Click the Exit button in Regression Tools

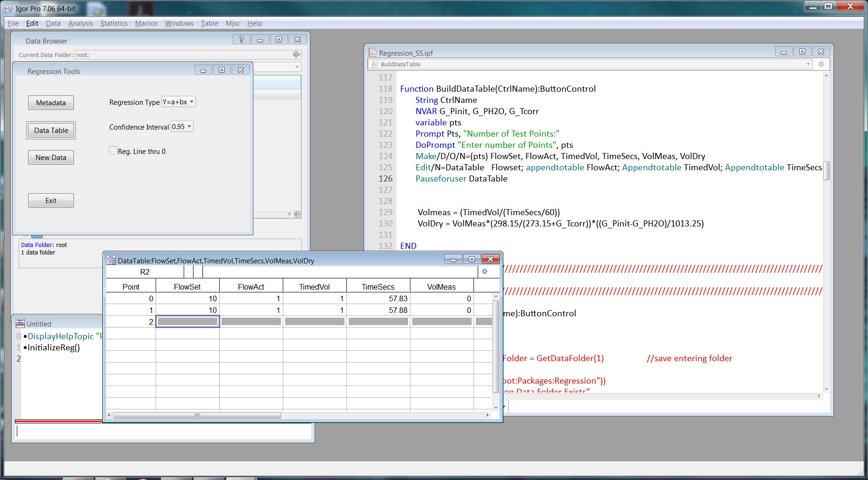pyautogui.click(x=51, y=201)
